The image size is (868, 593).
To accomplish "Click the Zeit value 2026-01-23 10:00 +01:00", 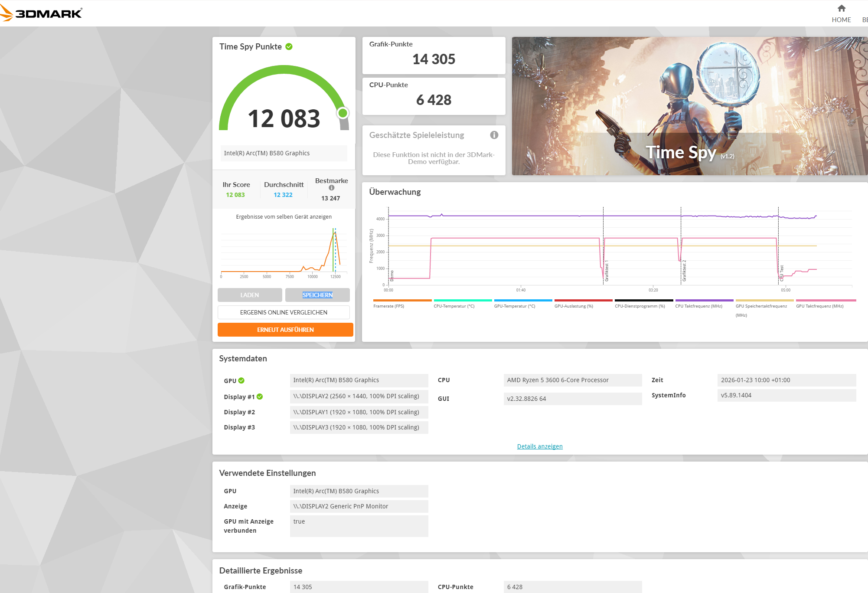I will [787, 380].
